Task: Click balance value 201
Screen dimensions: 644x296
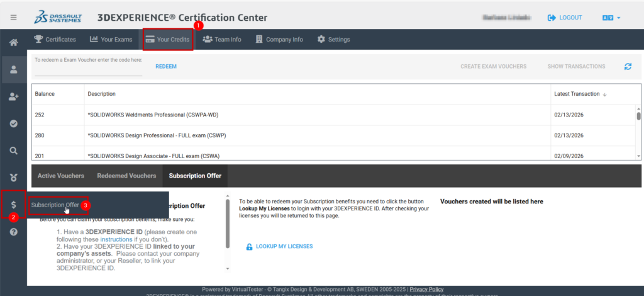Action: point(40,156)
